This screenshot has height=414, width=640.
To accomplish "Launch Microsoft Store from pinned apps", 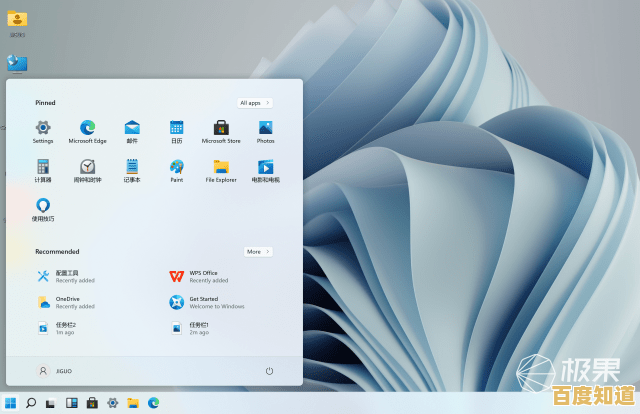I will point(221,128).
